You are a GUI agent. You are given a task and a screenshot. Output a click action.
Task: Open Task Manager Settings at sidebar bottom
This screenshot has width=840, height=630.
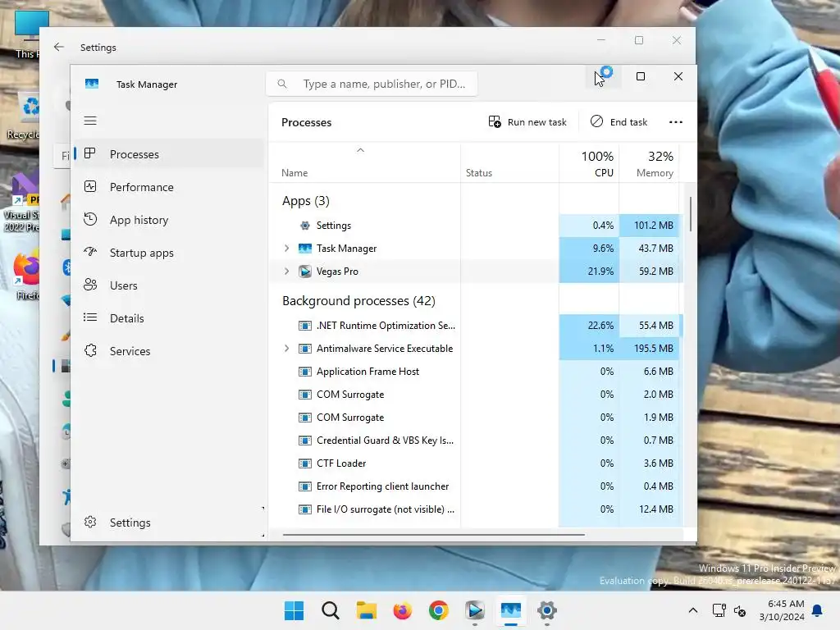tap(168, 523)
